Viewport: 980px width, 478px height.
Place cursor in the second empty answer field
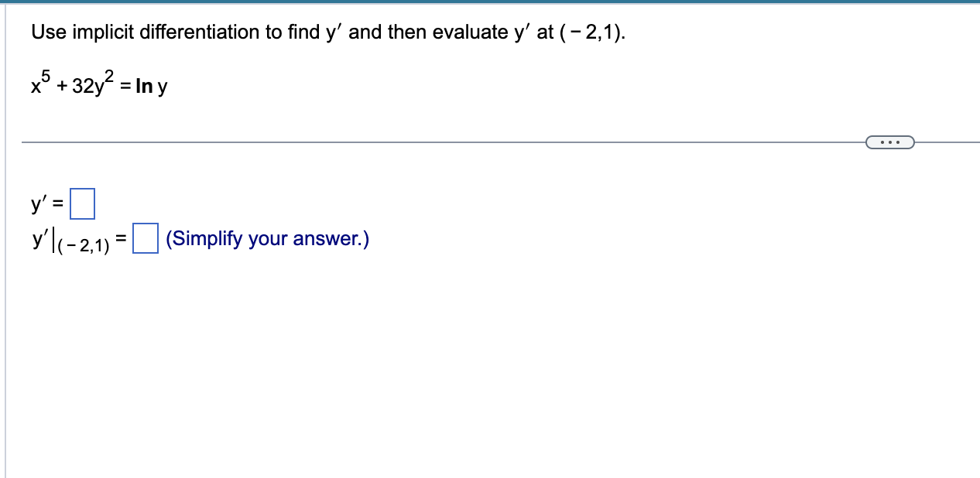coord(145,240)
